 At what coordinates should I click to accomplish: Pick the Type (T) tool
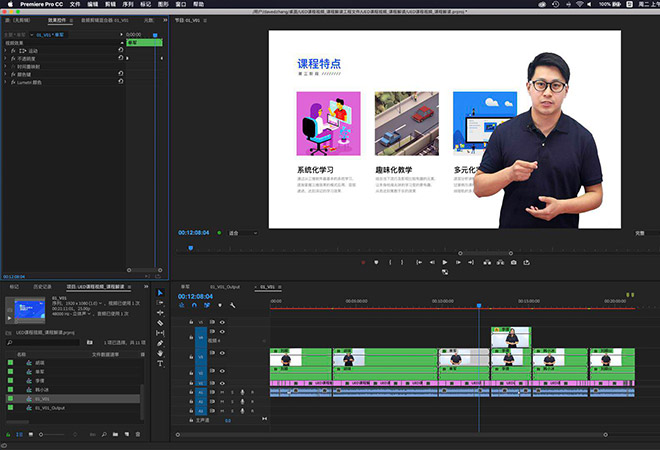pos(160,364)
